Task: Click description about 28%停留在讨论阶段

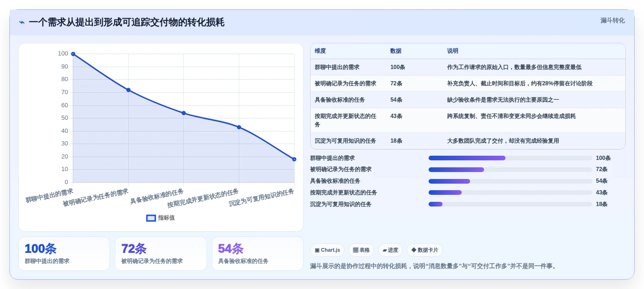Action: tap(520, 83)
